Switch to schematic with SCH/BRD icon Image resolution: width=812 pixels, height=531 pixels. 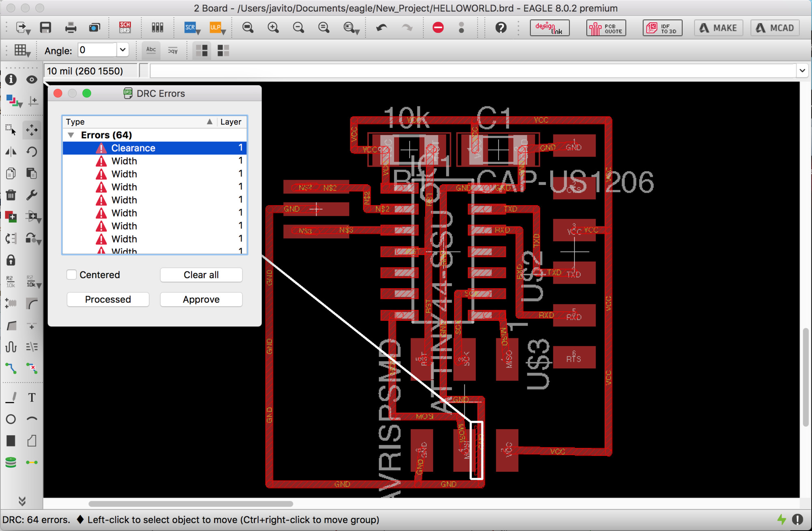(x=125, y=28)
